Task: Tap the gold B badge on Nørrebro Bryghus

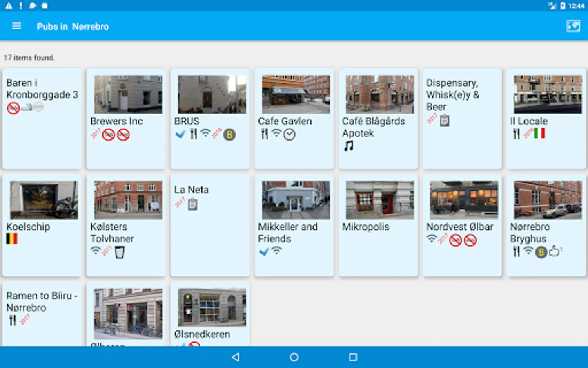Action: (541, 252)
